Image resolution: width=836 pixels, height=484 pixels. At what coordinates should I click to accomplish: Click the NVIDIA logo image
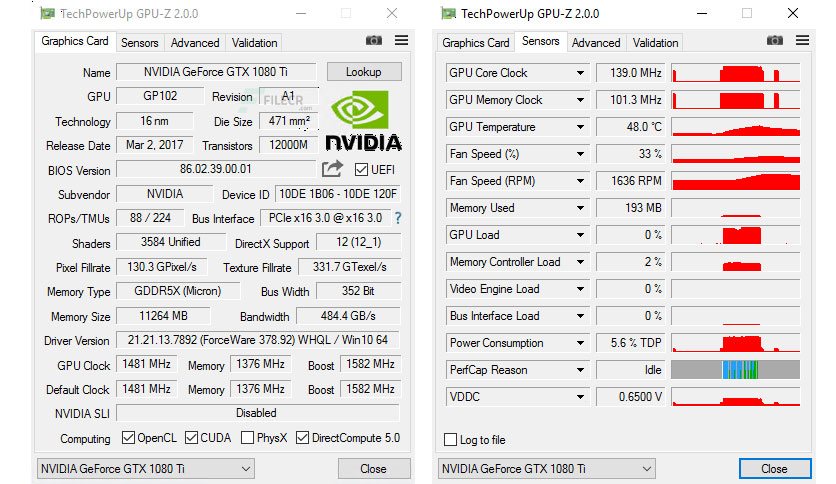pyautogui.click(x=364, y=120)
